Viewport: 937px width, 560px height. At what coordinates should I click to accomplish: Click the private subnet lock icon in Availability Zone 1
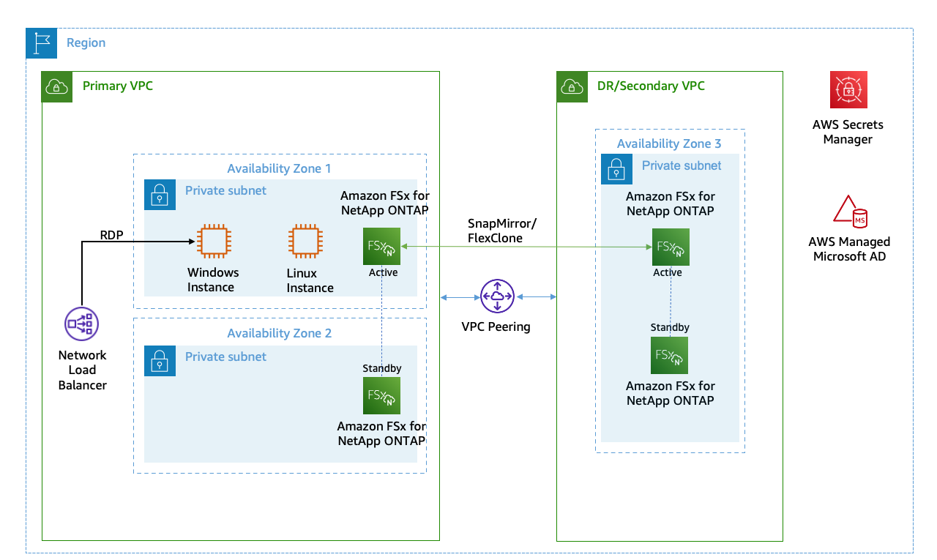click(159, 194)
